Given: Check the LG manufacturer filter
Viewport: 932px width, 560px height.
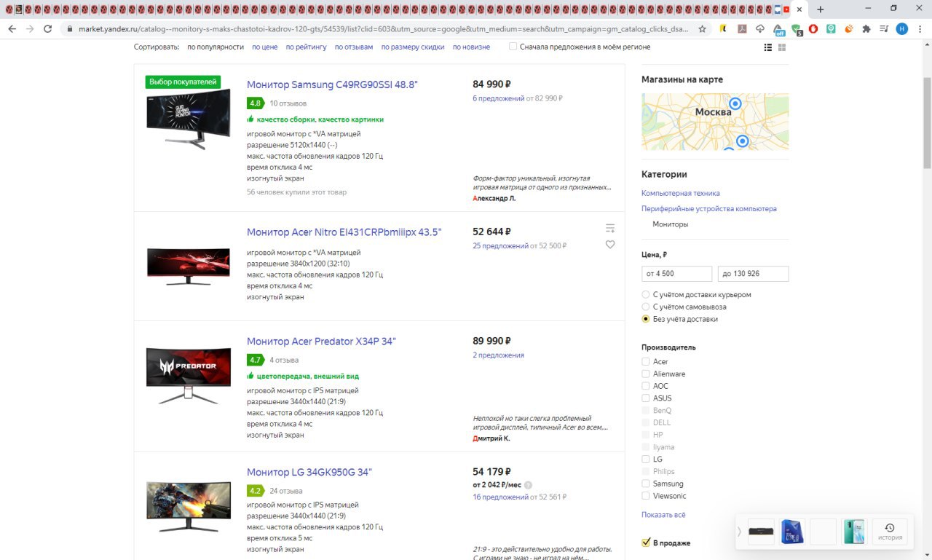Looking at the screenshot, I should 645,460.
